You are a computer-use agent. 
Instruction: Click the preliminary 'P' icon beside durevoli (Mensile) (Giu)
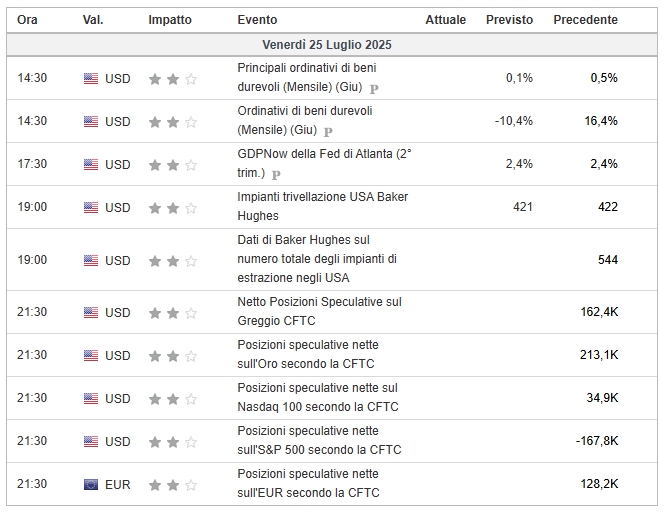(x=374, y=89)
